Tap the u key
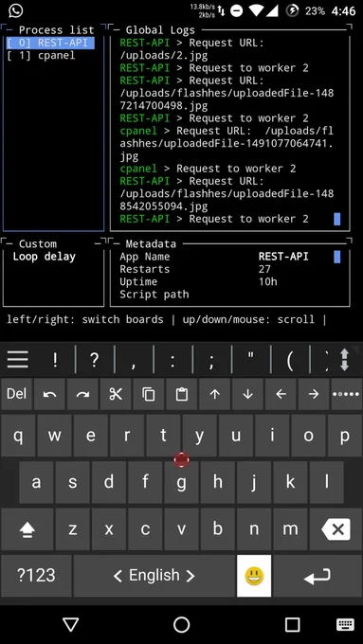 tap(236, 436)
